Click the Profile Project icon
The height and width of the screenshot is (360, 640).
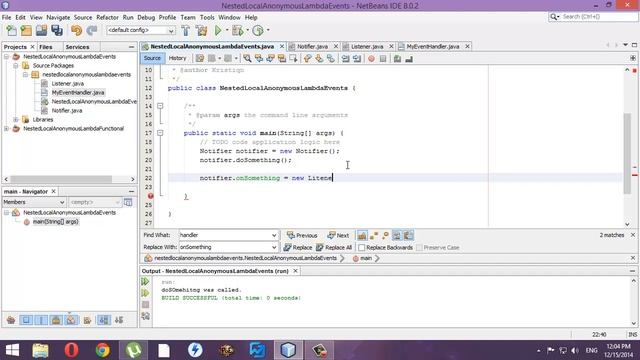258,30
